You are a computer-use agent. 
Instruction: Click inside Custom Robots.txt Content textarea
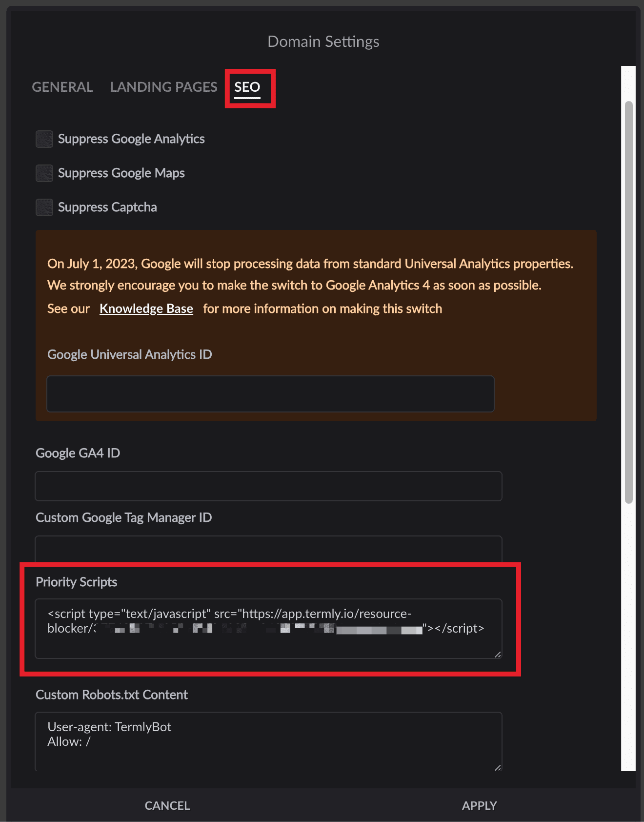268,741
